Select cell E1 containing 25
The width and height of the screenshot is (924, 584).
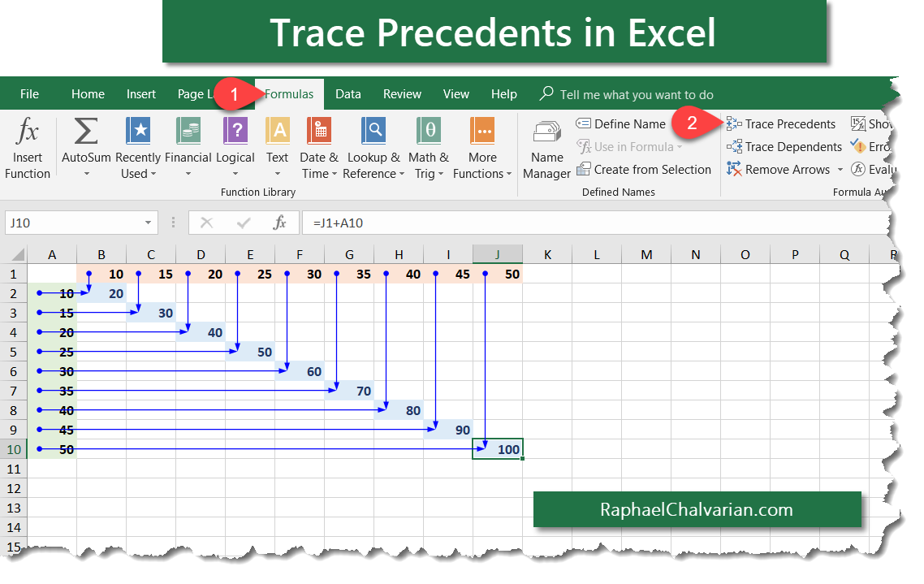point(250,274)
